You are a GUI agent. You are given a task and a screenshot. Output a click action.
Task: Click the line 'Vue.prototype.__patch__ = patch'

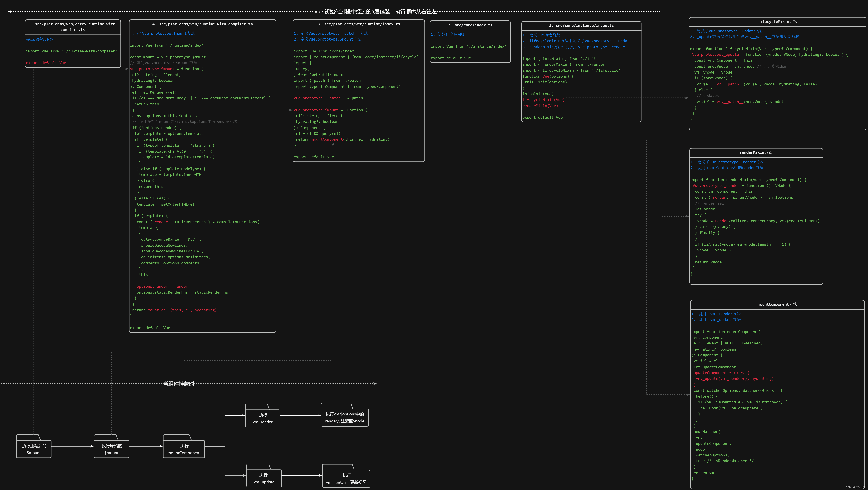328,98
